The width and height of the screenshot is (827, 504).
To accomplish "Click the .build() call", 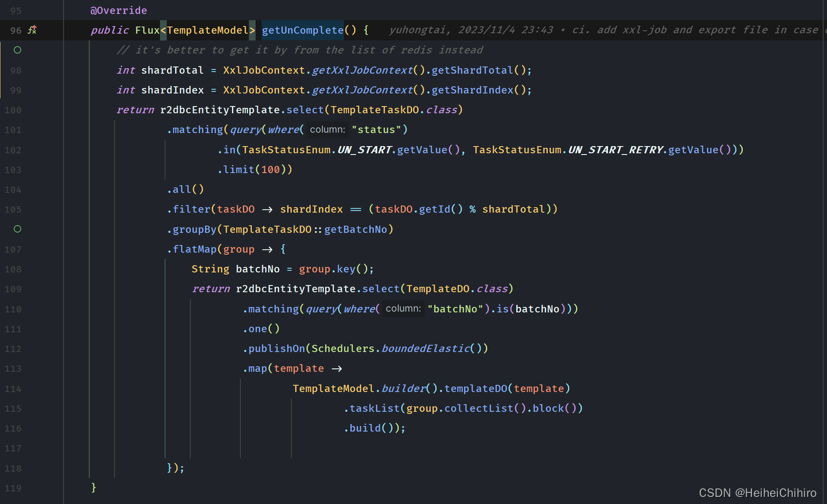I will pos(369,428).
